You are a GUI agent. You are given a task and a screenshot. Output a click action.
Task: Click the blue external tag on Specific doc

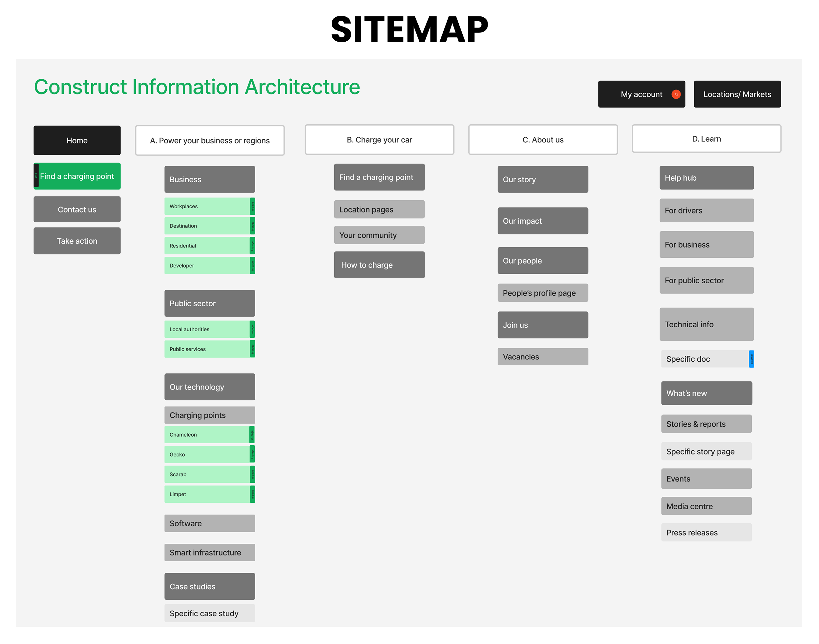[x=751, y=359]
